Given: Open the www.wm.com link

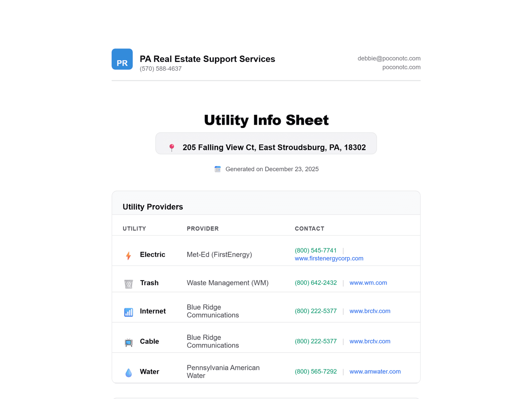Looking at the screenshot, I should [368, 283].
